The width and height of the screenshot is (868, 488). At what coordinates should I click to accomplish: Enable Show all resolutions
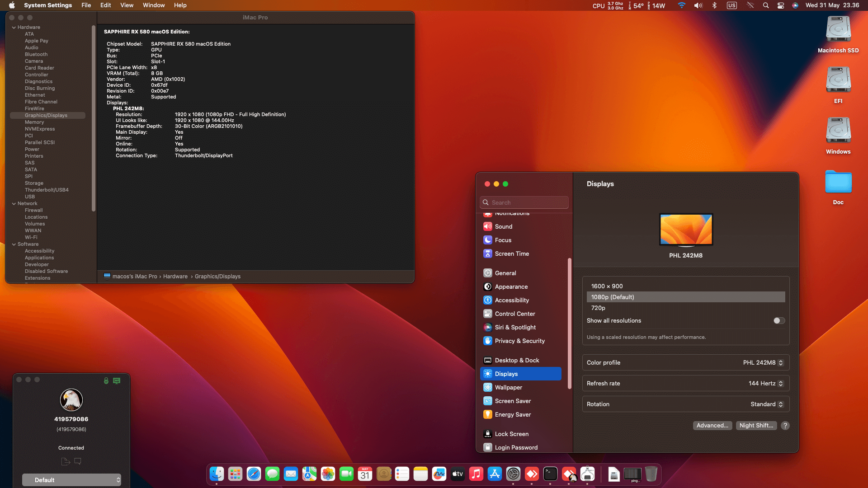(778, 320)
